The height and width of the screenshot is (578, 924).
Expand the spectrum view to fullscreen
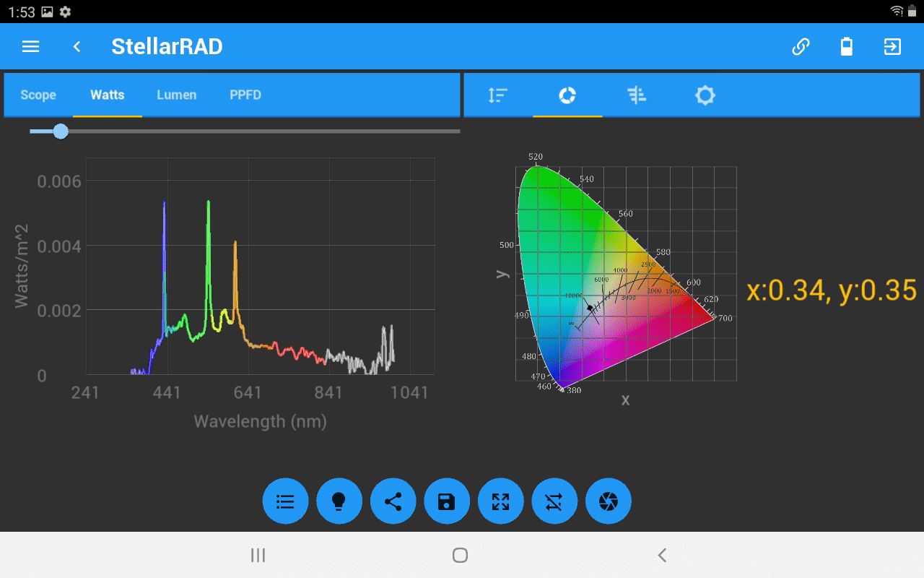500,501
